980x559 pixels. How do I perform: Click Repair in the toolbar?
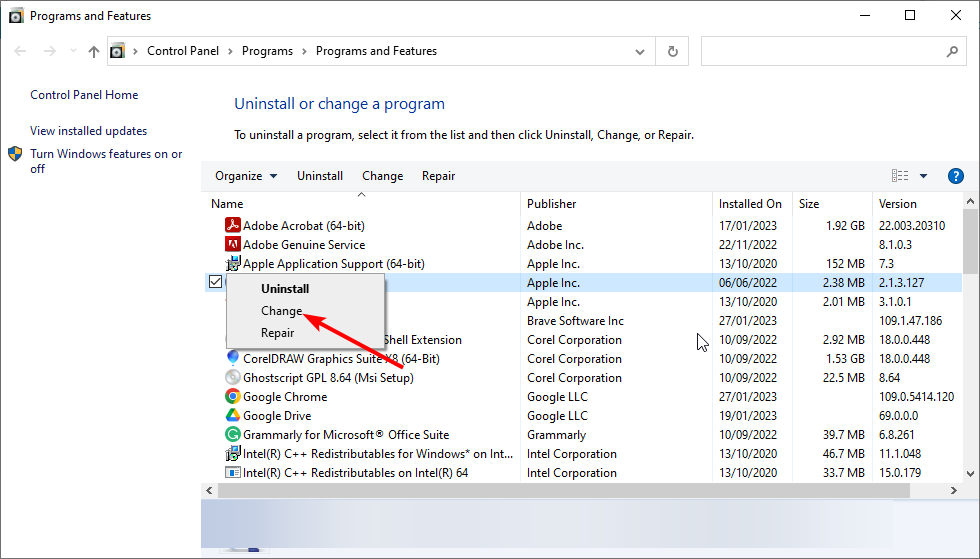[438, 176]
